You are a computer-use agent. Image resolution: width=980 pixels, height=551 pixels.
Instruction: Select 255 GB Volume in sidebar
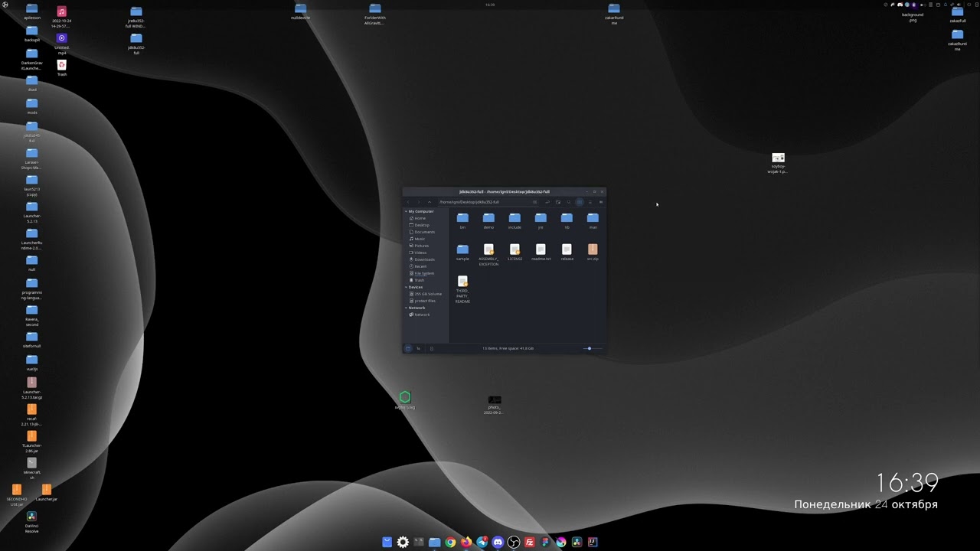click(x=427, y=294)
